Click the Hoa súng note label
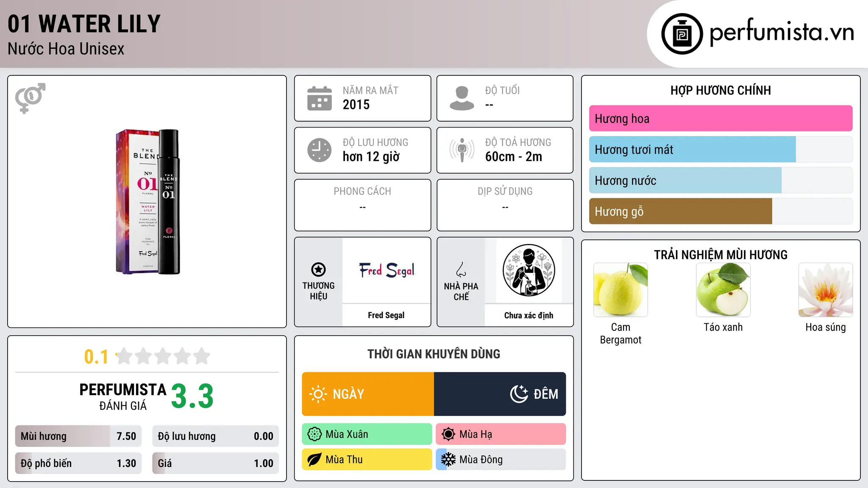The image size is (868, 488). 826,327
